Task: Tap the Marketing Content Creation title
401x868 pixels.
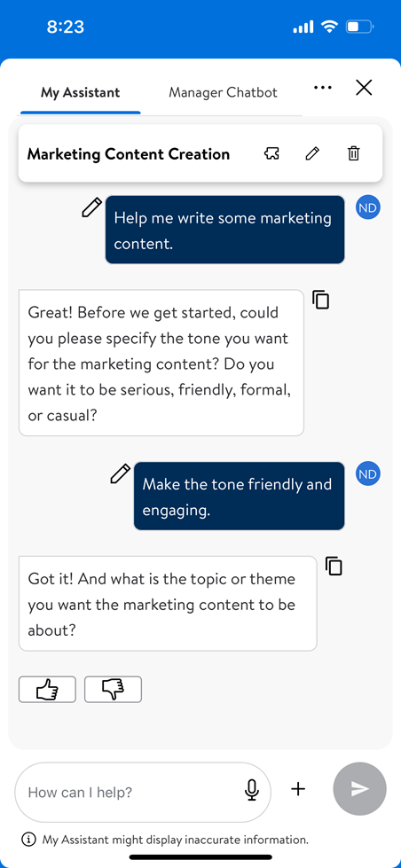Action: (x=129, y=154)
